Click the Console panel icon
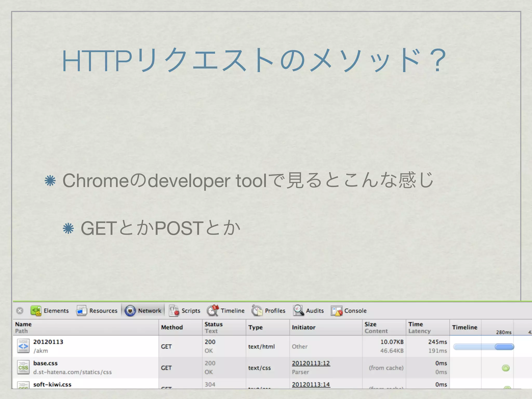The width and height of the screenshot is (532, 399). (x=337, y=311)
